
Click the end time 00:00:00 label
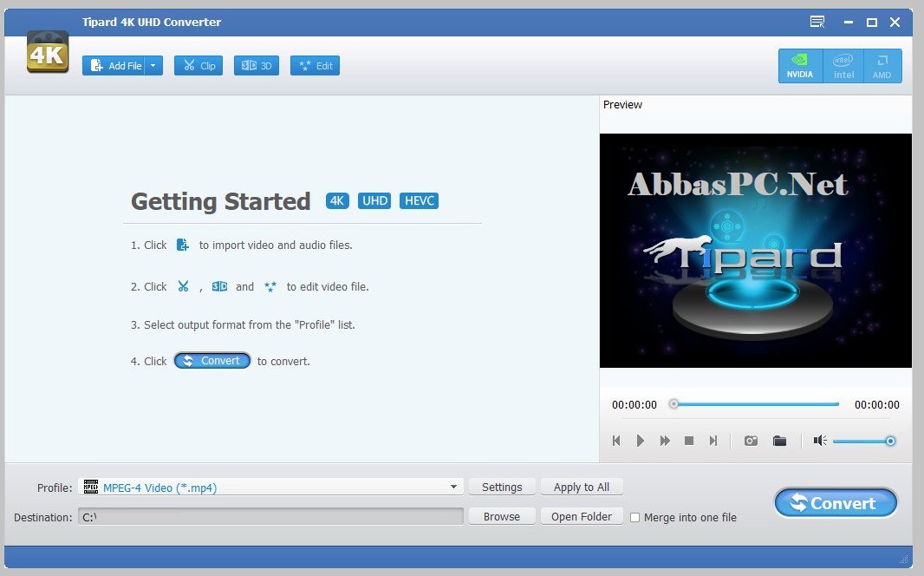[877, 405]
